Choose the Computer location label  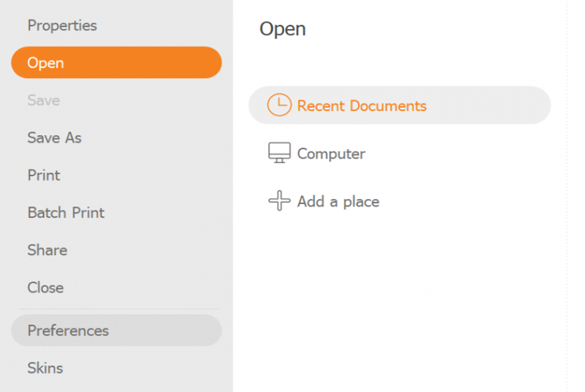pyautogui.click(x=331, y=153)
